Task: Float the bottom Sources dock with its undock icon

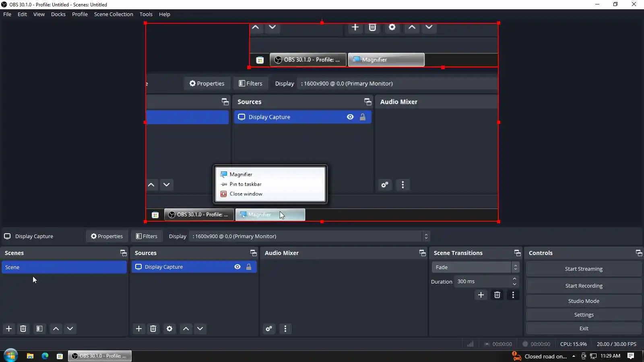Action: tap(253, 253)
